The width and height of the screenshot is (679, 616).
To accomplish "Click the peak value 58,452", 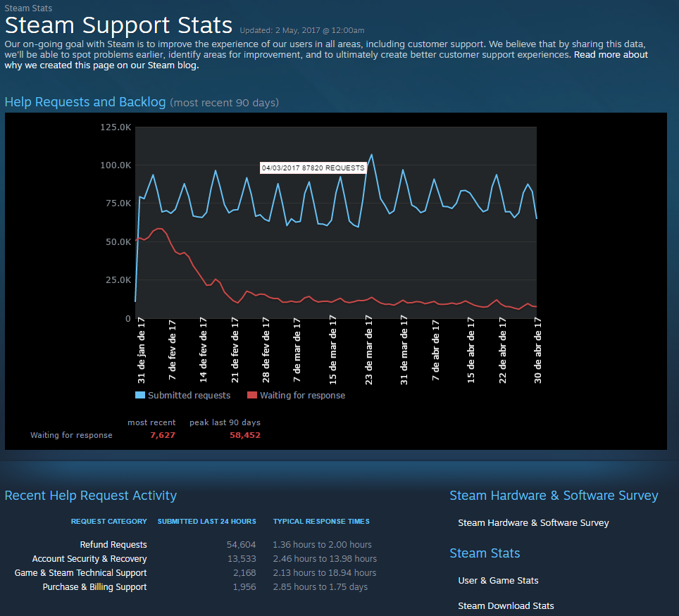I will pos(245,435).
